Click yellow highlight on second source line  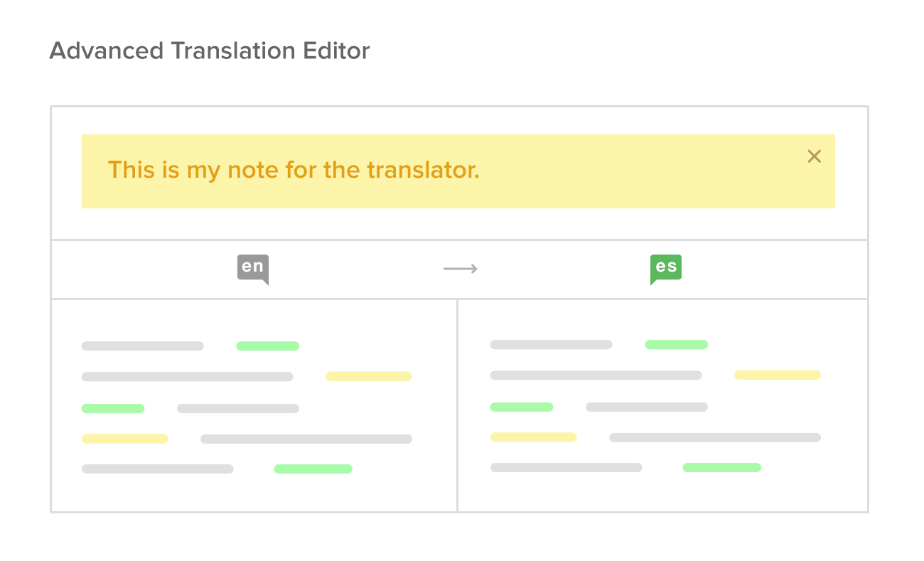pos(369,377)
